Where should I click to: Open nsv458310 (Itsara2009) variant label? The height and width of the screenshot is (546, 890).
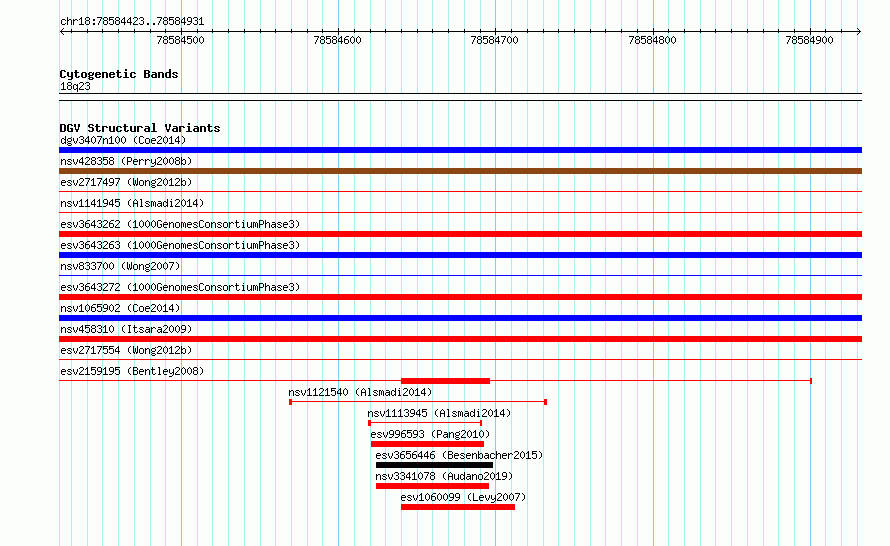tap(126, 329)
